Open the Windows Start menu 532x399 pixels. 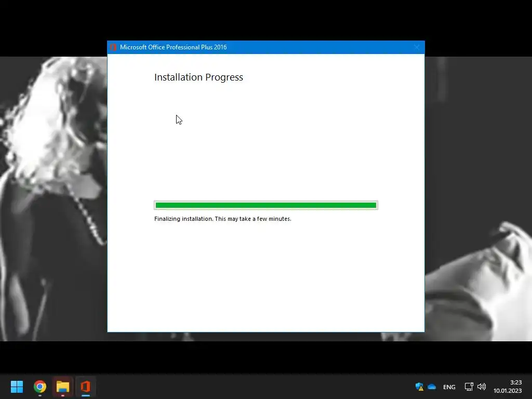click(17, 387)
